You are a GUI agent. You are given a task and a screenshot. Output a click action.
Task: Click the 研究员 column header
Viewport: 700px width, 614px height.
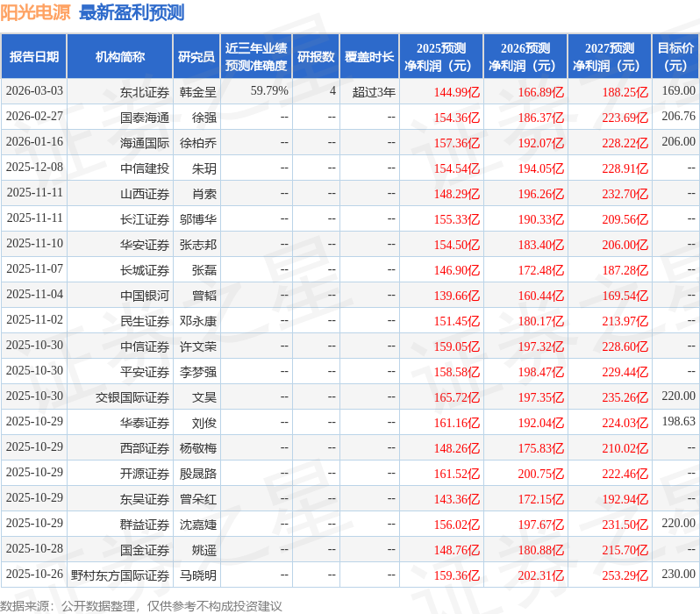[196, 57]
